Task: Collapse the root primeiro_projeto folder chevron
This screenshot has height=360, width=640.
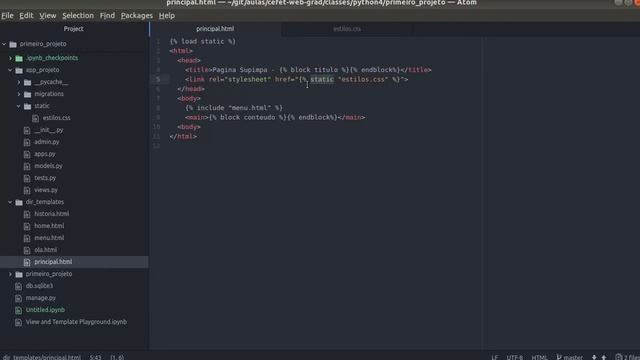Action: point(4,44)
